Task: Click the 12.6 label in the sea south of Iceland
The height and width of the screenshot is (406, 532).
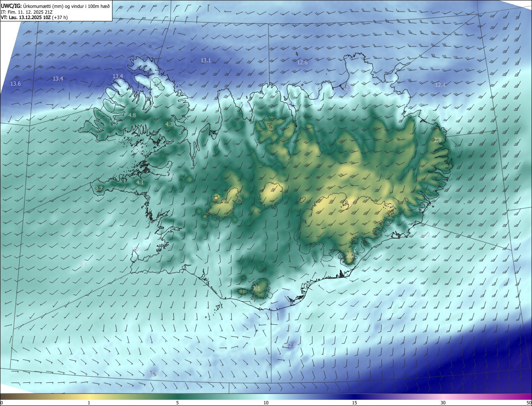Action: [292, 345]
